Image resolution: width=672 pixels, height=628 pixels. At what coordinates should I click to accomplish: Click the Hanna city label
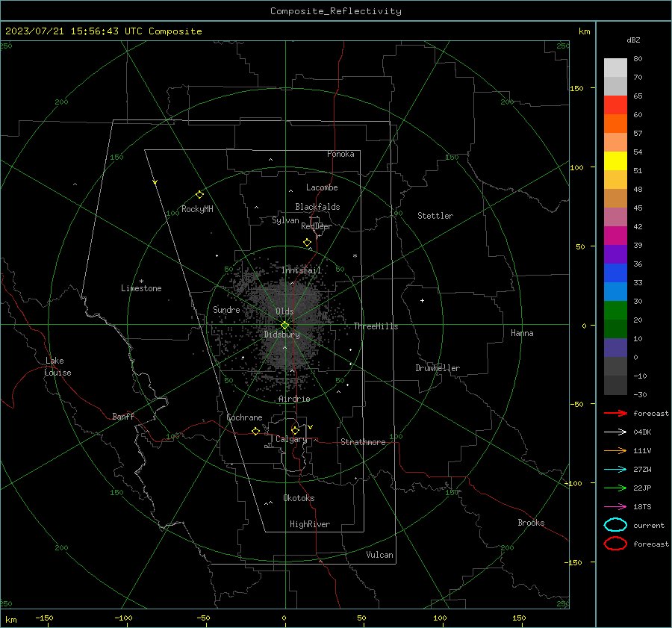522,333
